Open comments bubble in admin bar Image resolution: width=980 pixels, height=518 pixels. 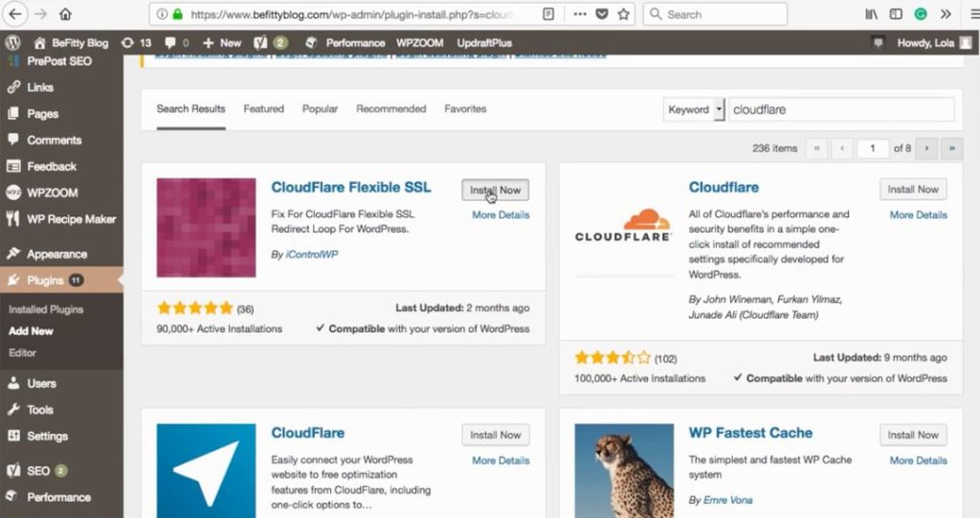point(177,42)
